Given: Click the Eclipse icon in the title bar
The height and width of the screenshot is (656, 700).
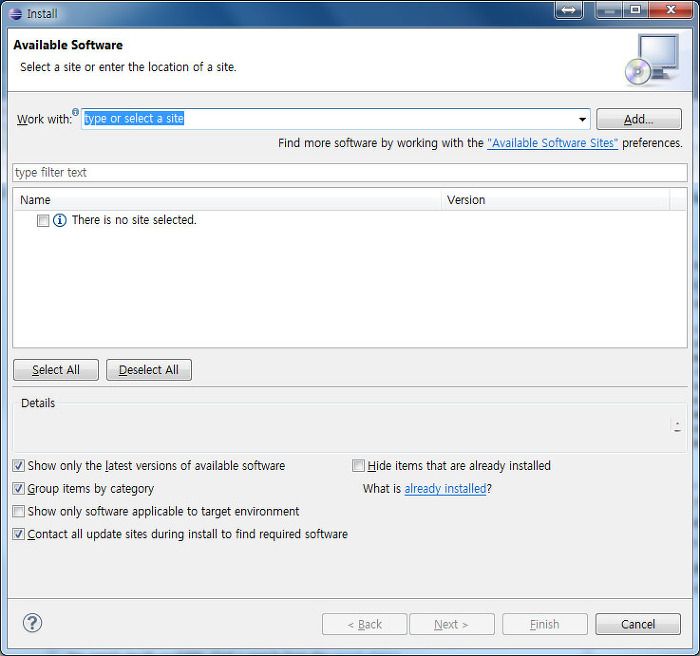Looking at the screenshot, I should [x=15, y=14].
